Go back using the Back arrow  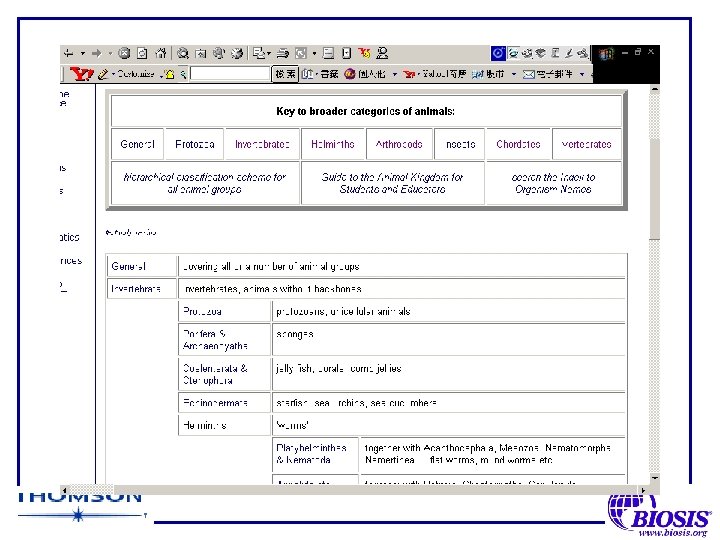69,54
